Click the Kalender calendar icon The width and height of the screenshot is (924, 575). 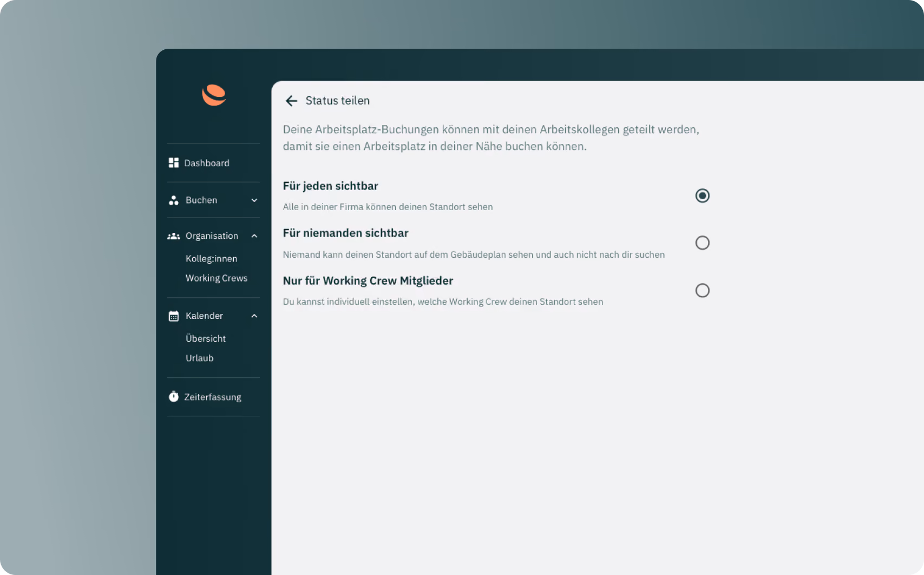point(174,316)
